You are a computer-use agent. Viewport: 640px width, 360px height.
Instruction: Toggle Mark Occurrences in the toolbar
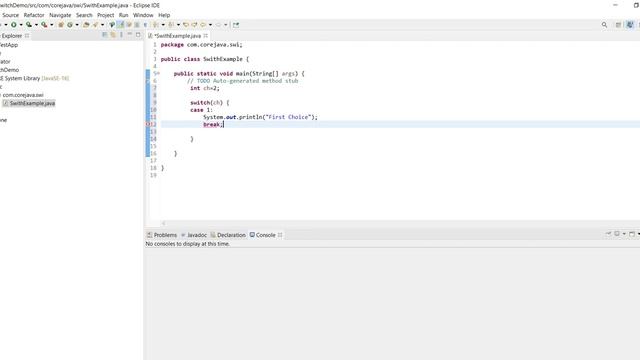click(120, 25)
